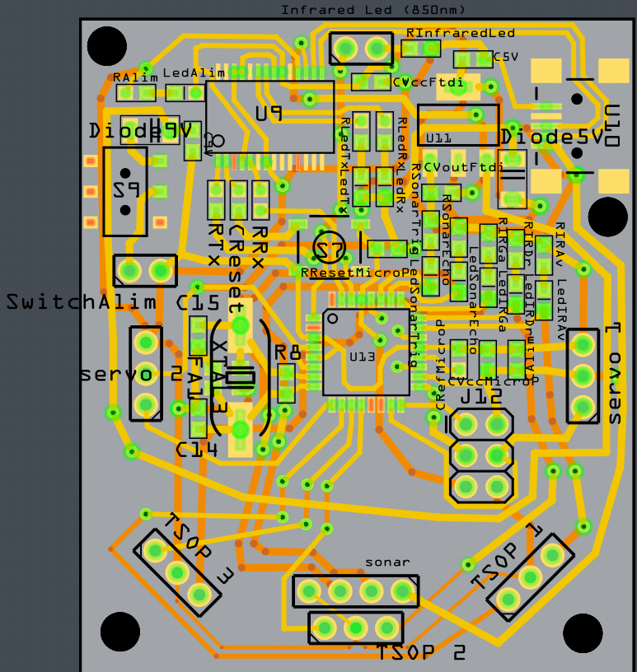Select the SwitchAlim two-pin header
The width and height of the screenshot is (637, 672).
click(x=144, y=269)
